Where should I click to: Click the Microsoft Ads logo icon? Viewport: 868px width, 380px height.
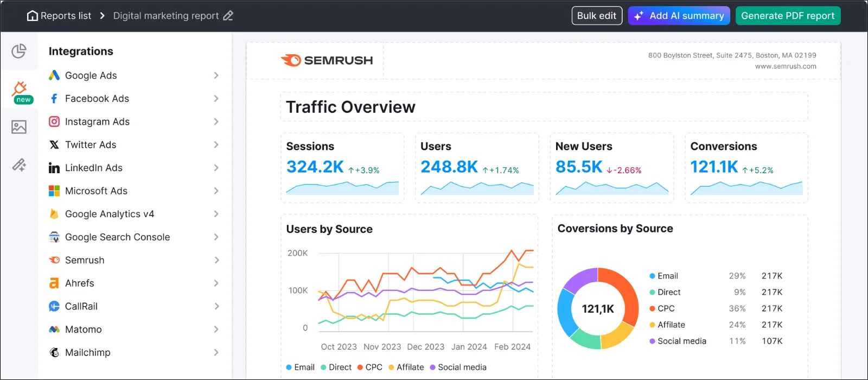pos(54,191)
